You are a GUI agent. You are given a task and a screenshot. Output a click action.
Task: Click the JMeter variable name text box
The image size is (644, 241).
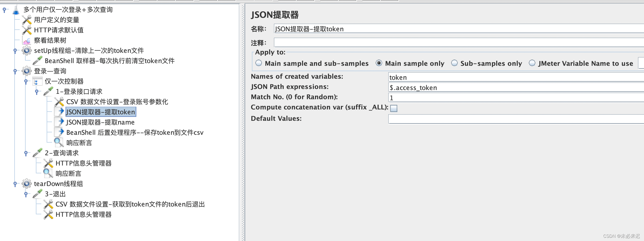tap(641, 63)
